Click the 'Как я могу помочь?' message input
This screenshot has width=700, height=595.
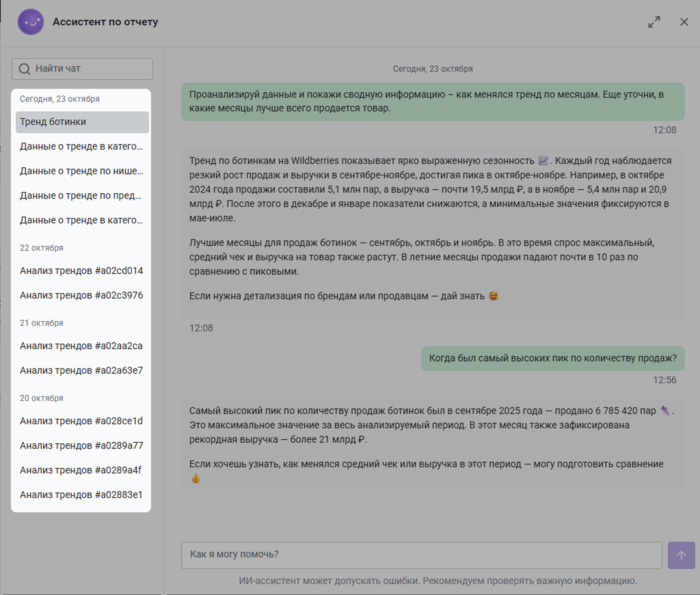pos(421,554)
